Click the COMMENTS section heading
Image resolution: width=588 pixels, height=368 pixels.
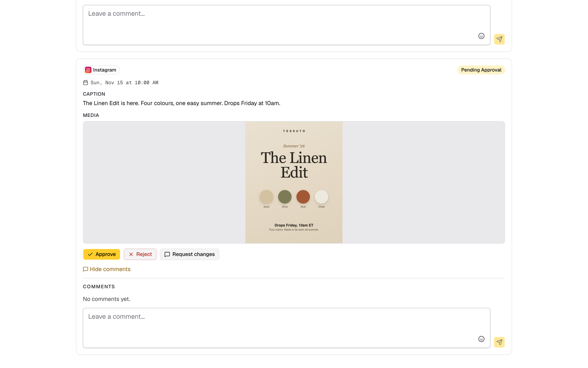point(99,286)
